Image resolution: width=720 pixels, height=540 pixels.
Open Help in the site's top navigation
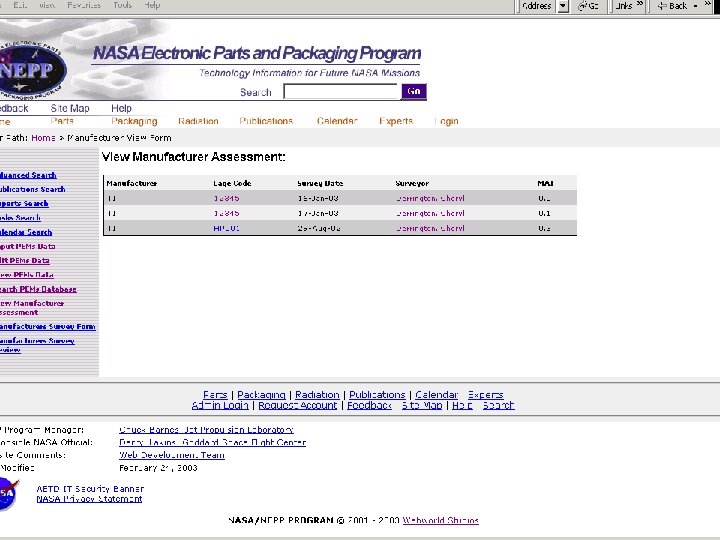pyautogui.click(x=121, y=108)
